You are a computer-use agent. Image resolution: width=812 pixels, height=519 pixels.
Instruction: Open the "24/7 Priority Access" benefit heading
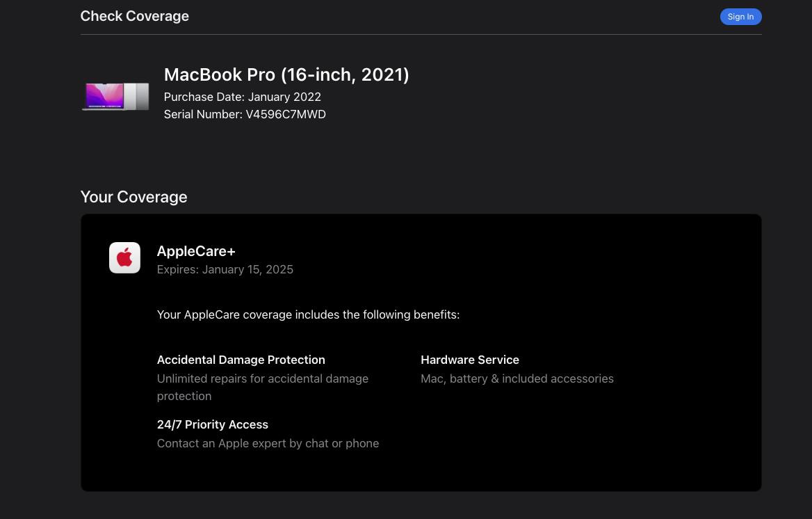(212, 424)
